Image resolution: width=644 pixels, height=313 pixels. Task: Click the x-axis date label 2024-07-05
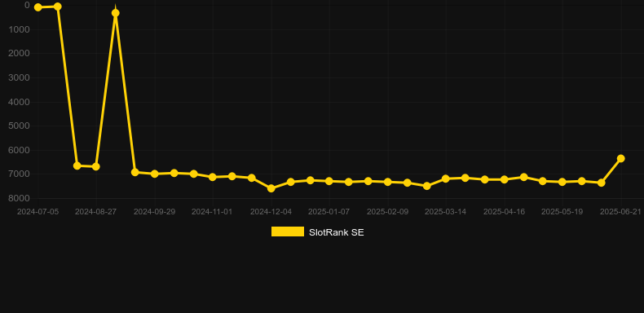coord(37,212)
